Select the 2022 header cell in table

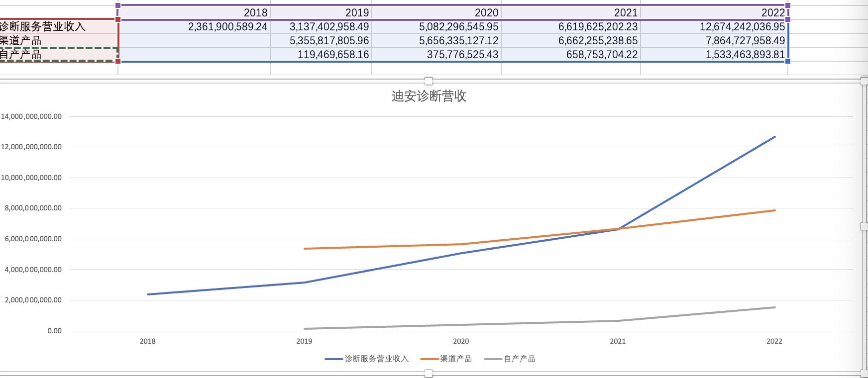pos(714,12)
